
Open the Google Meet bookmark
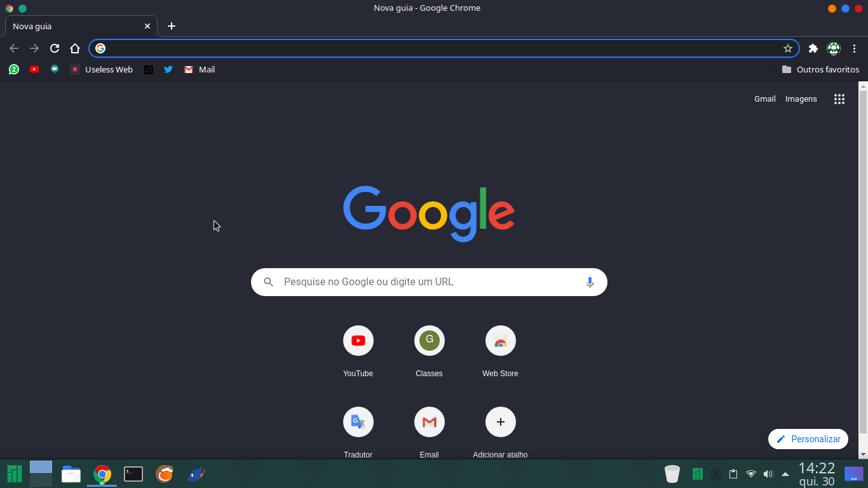(55, 69)
